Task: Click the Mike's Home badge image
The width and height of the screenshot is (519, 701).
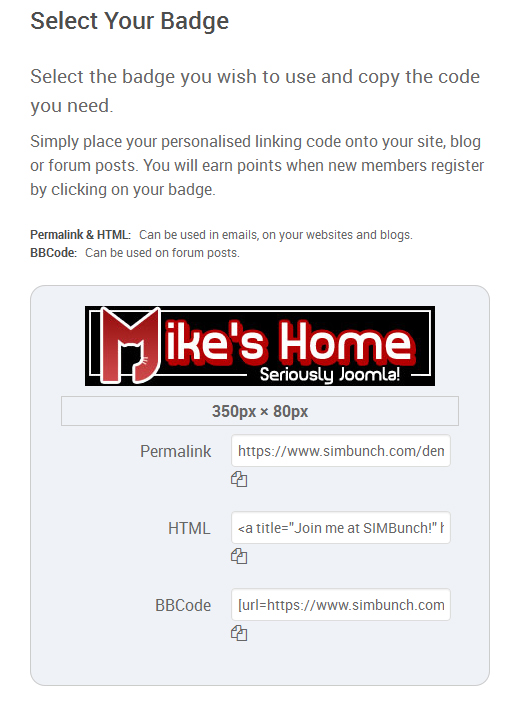Action: 260,346
